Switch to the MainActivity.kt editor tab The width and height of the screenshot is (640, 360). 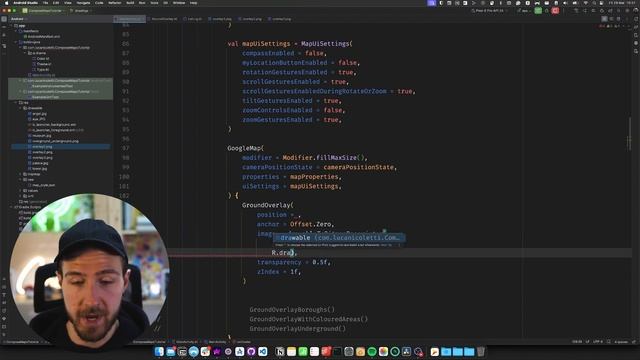point(129,19)
